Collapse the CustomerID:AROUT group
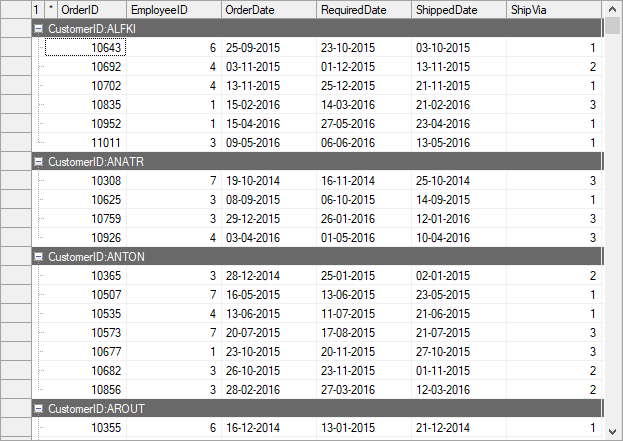 (x=38, y=409)
